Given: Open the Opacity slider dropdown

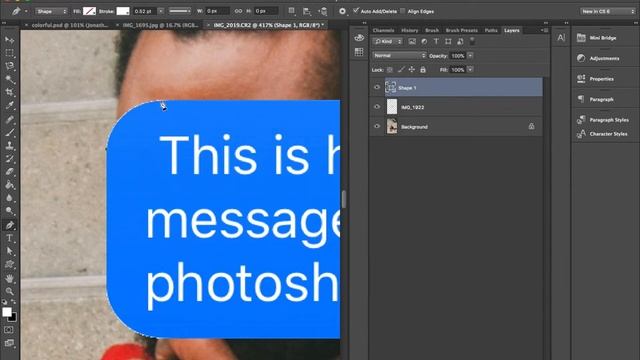Looking at the screenshot, I should 470,56.
